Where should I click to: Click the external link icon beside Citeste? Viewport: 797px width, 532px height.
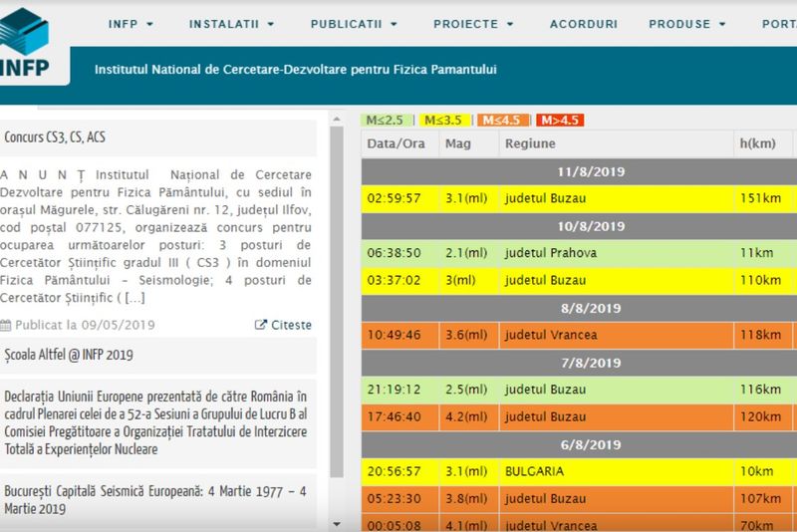(x=261, y=325)
